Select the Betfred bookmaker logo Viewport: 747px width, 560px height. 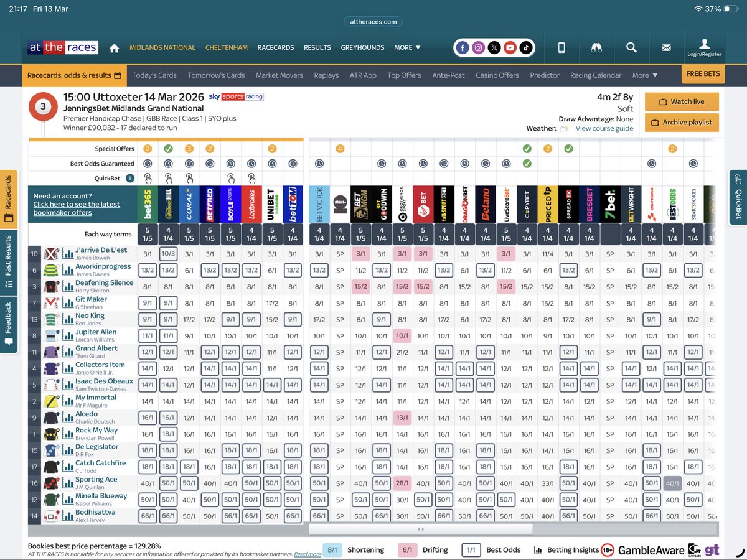(210, 204)
